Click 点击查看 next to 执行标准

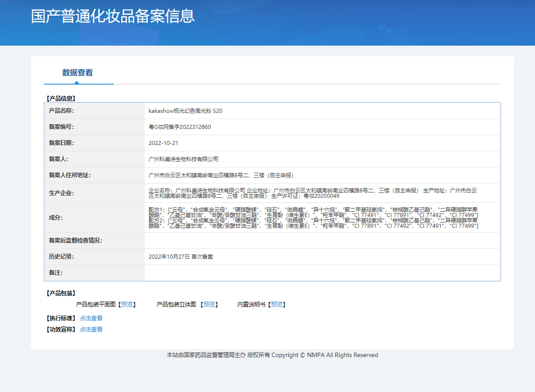[x=91, y=319]
